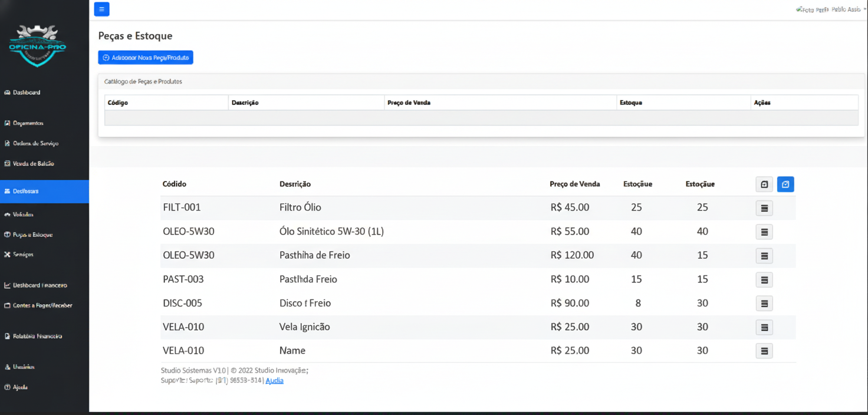Open Ajuda in the sidebar
This screenshot has width=868, height=415.
coord(16,387)
